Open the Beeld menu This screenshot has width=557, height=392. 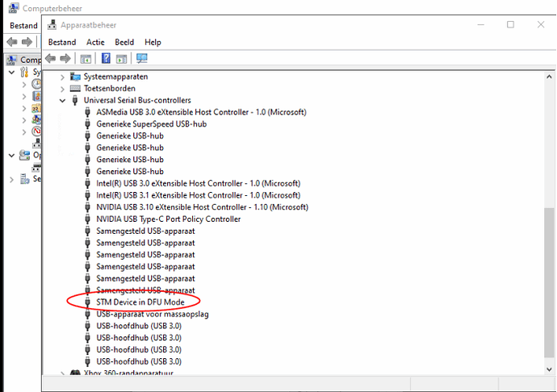point(124,42)
